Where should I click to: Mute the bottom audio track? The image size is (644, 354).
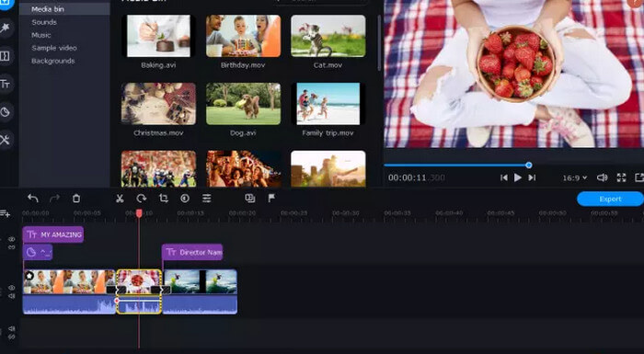[12, 328]
